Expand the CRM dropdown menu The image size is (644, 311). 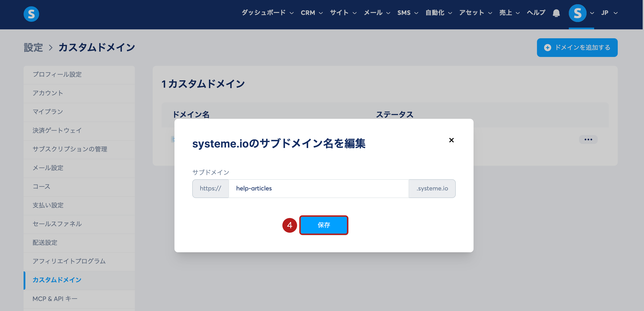(x=312, y=13)
